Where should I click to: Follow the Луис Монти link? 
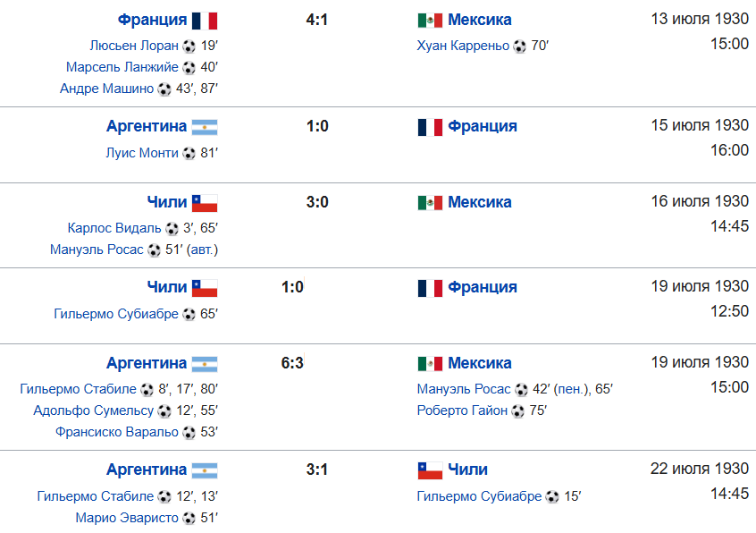click(x=142, y=153)
